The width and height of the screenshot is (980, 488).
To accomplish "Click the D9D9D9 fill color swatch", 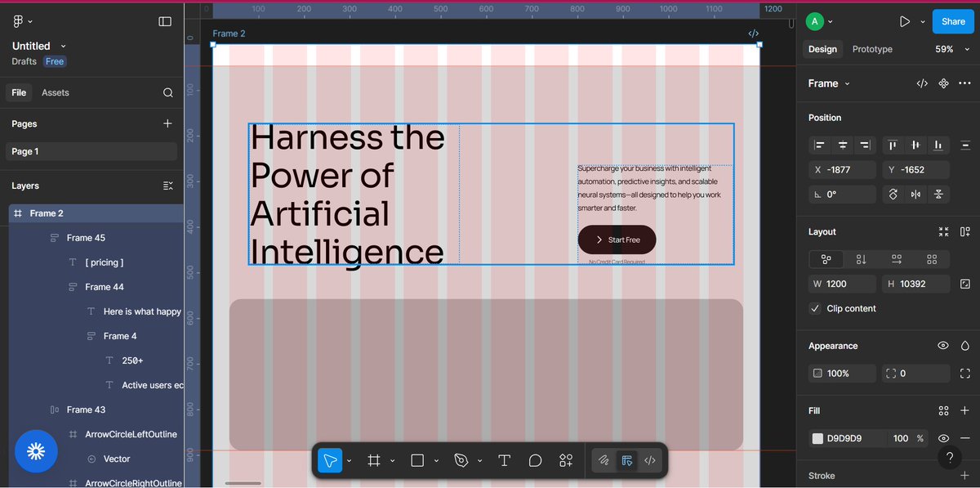I will click(817, 438).
